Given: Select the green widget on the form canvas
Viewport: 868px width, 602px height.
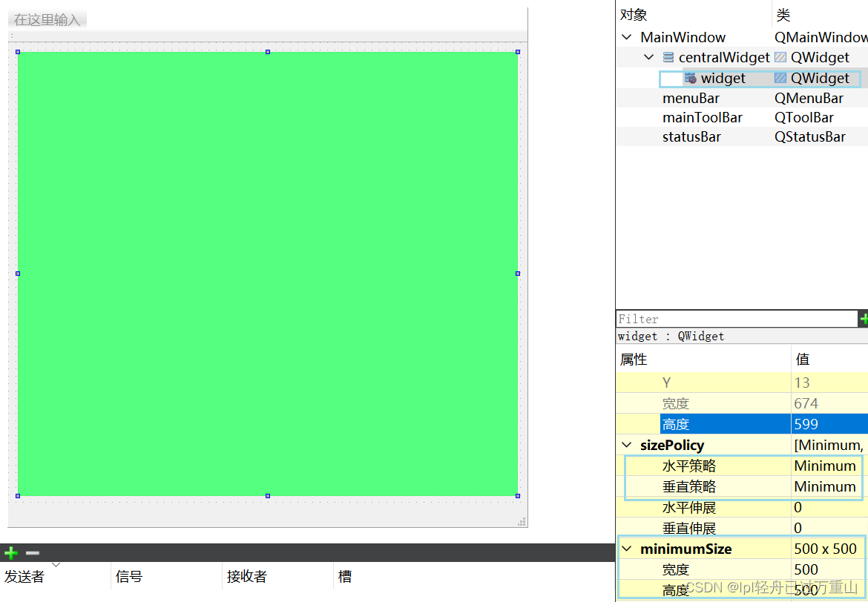Looking at the screenshot, I should [x=267, y=273].
